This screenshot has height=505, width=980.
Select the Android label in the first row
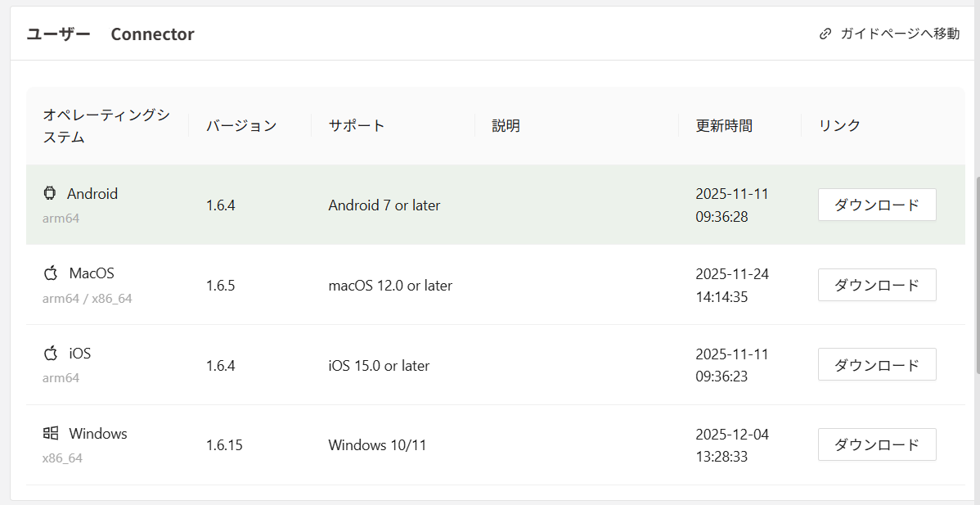coord(92,193)
